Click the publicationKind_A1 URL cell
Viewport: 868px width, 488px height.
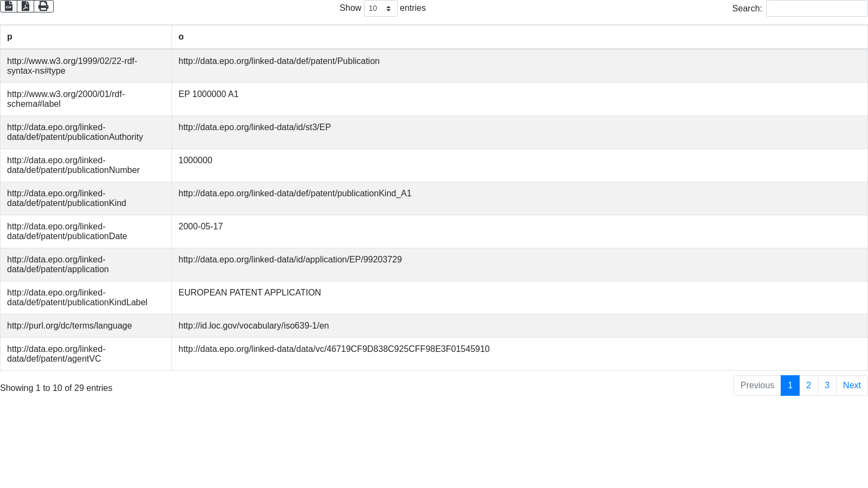coord(295,194)
